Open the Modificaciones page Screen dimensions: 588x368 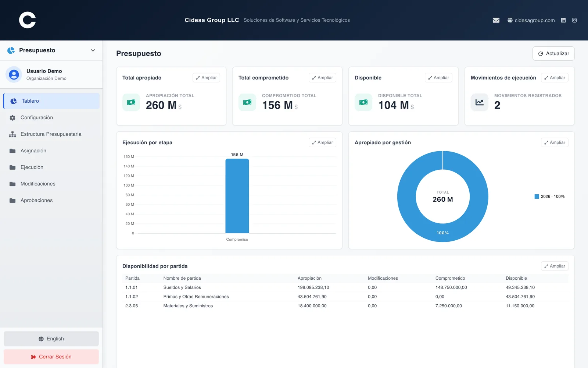51,184
